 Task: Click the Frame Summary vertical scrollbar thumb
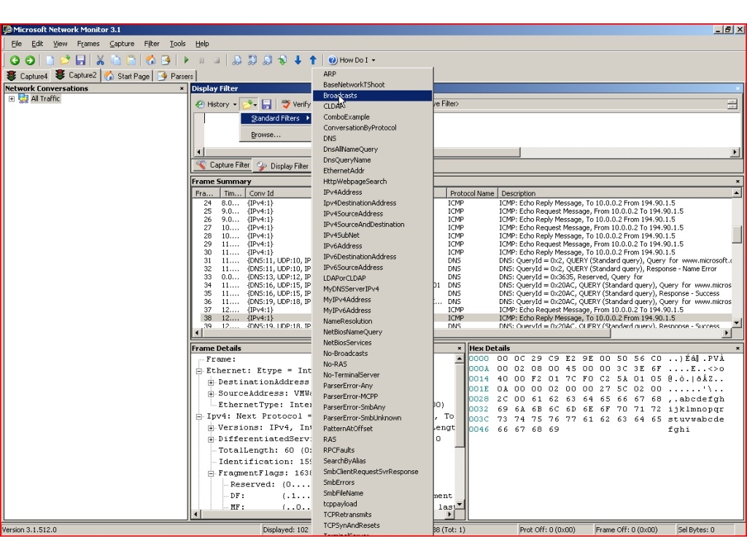[x=737, y=234]
